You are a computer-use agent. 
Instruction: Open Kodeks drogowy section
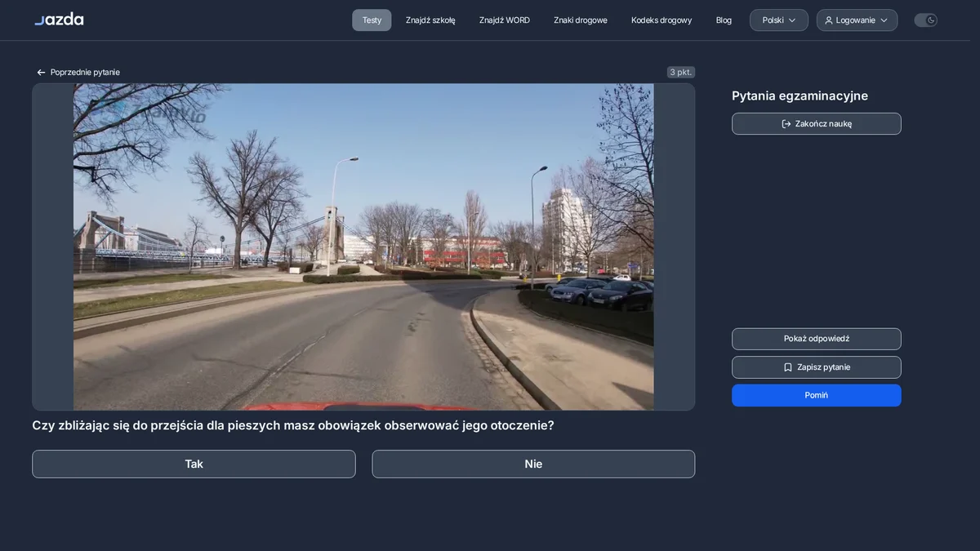coord(661,20)
